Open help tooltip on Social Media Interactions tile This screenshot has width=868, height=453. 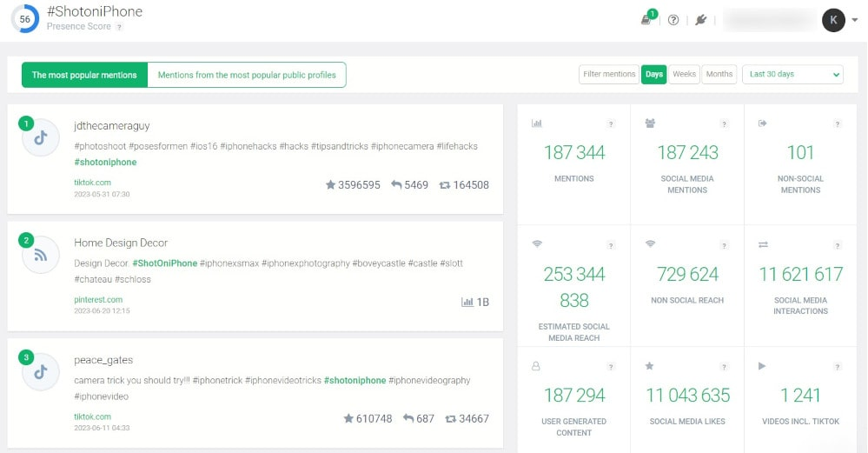point(837,245)
